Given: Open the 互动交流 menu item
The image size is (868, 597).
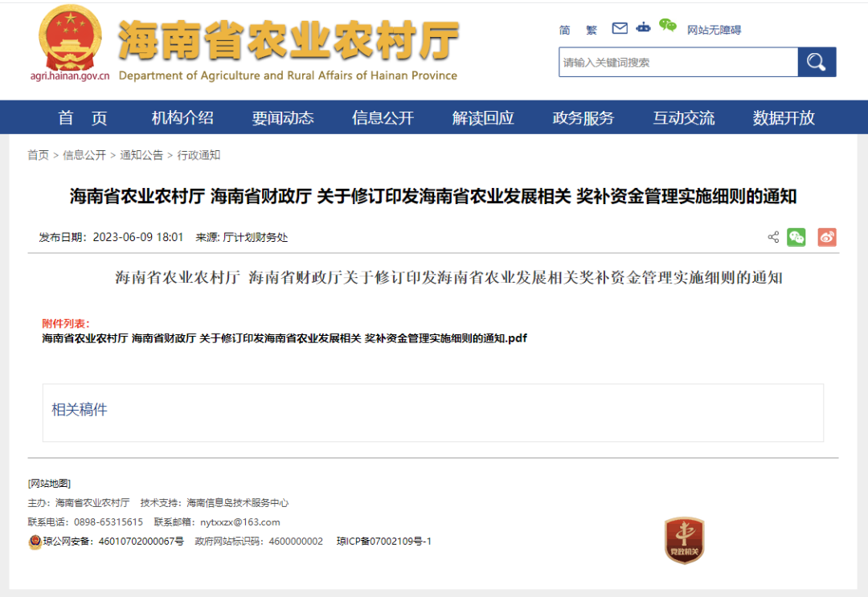Looking at the screenshot, I should click(683, 118).
